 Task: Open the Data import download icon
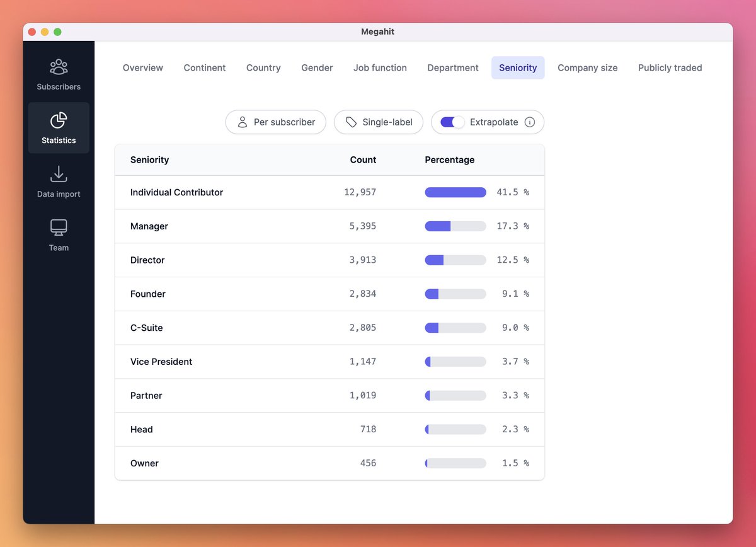(59, 174)
